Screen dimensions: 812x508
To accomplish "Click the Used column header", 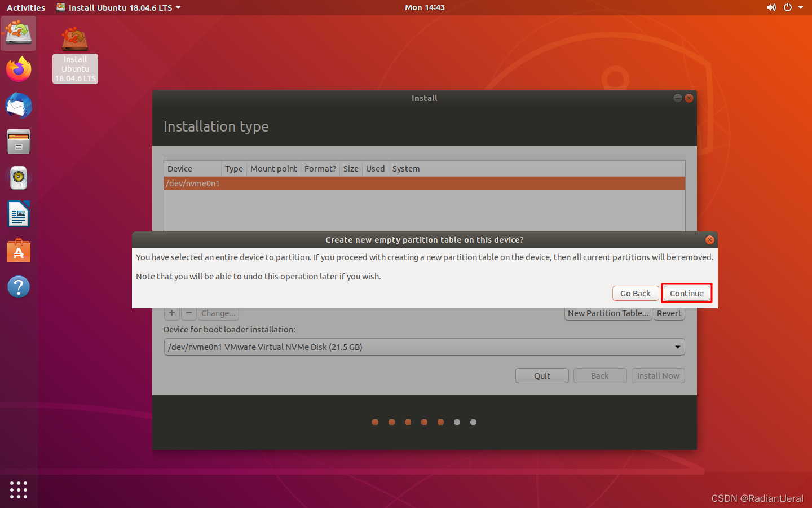I will click(375, 169).
